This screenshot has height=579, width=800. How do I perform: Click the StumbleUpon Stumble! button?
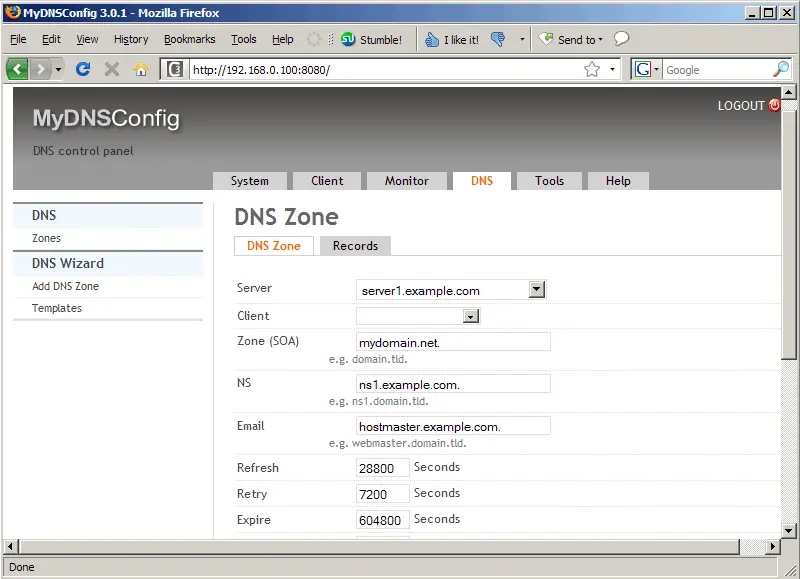[371, 39]
